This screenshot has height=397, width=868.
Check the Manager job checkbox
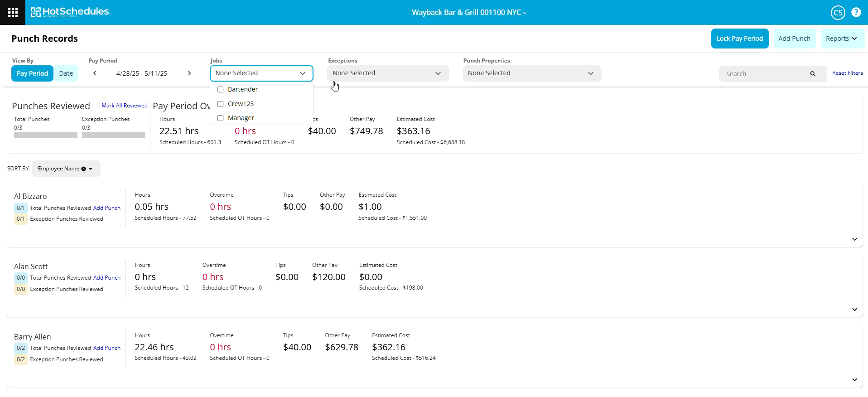tap(221, 118)
